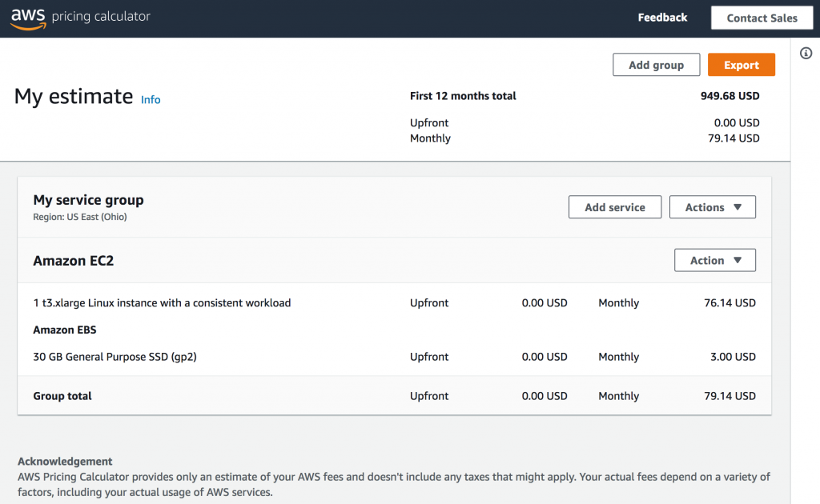Click the My estimate page title

[x=74, y=97]
